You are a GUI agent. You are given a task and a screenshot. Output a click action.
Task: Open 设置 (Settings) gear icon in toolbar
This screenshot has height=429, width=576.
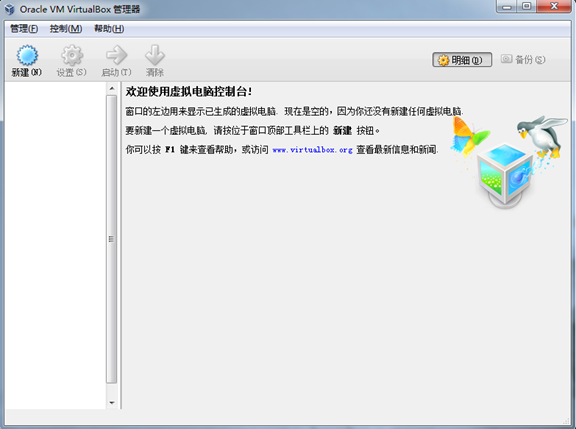(72, 55)
